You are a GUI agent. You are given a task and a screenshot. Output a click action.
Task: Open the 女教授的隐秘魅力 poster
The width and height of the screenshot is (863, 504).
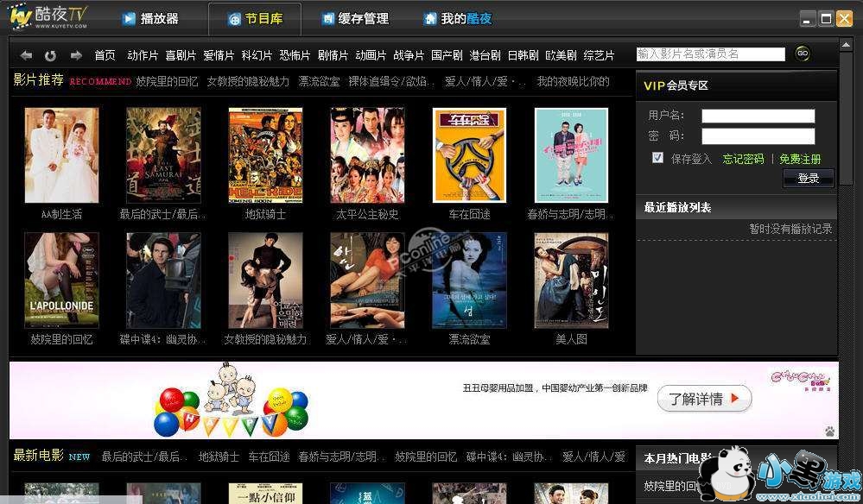[x=265, y=280]
